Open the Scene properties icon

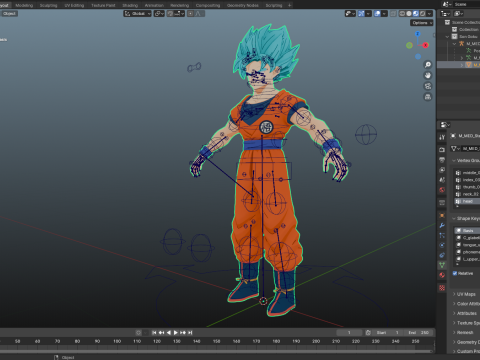point(442,180)
